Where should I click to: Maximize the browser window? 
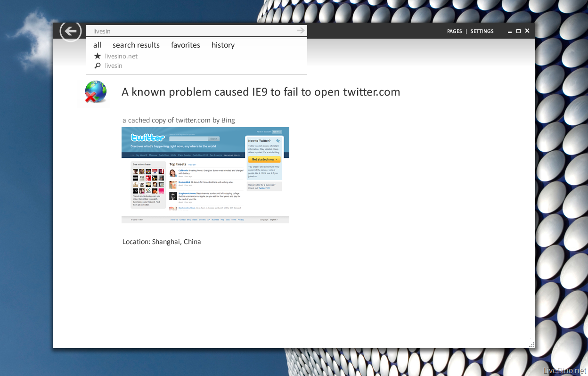coord(519,31)
